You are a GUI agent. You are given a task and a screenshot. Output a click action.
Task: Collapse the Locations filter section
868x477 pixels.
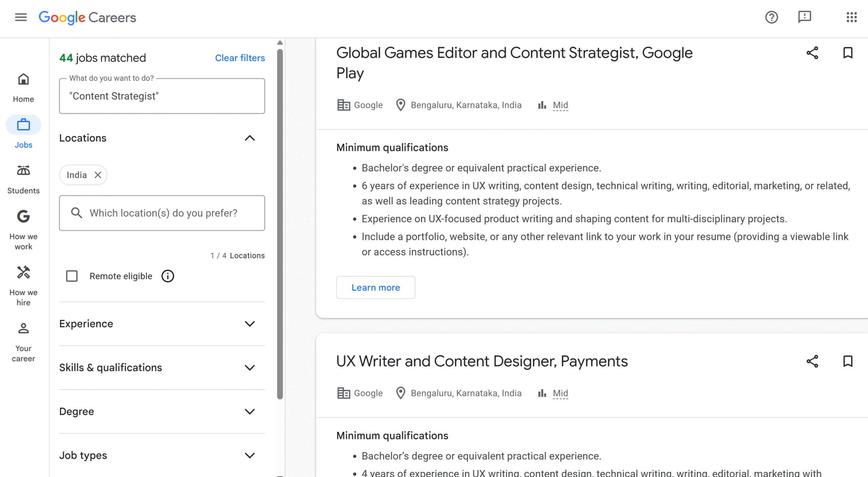click(250, 138)
